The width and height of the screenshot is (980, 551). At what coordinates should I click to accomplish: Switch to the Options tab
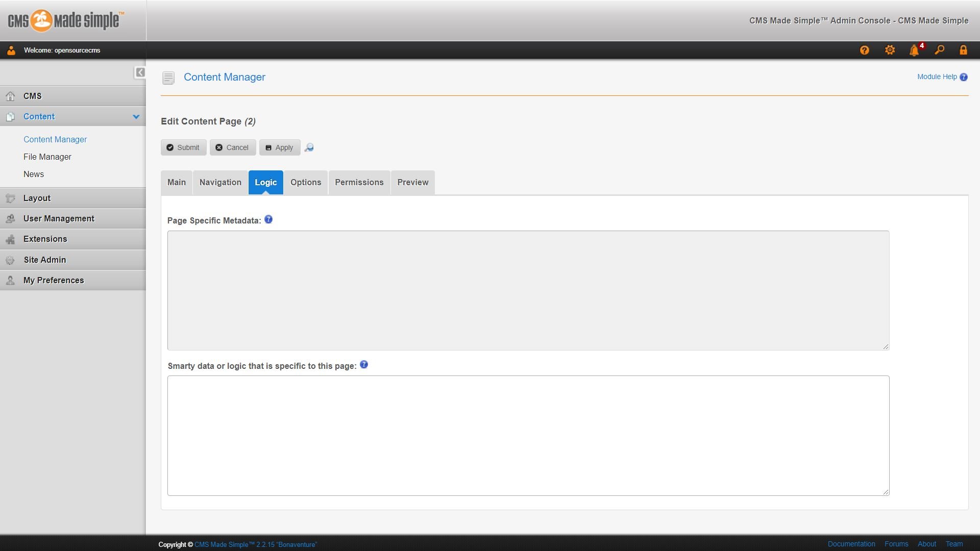306,182
